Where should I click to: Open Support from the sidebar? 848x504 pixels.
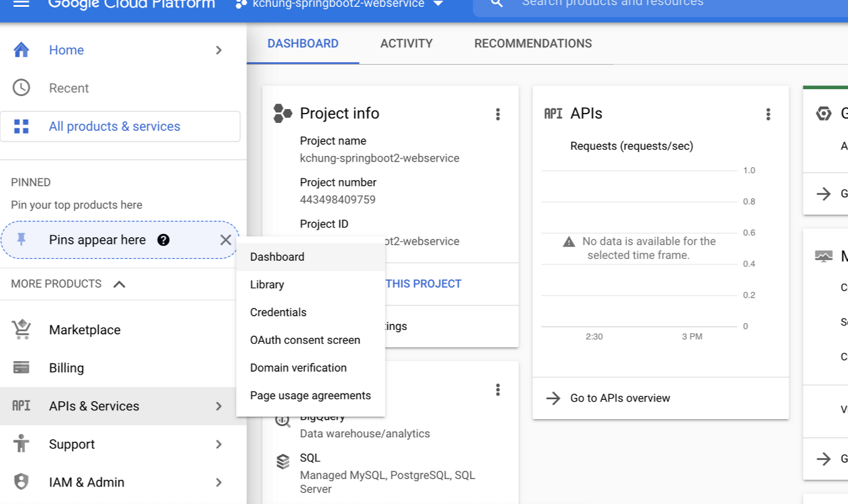click(x=72, y=444)
